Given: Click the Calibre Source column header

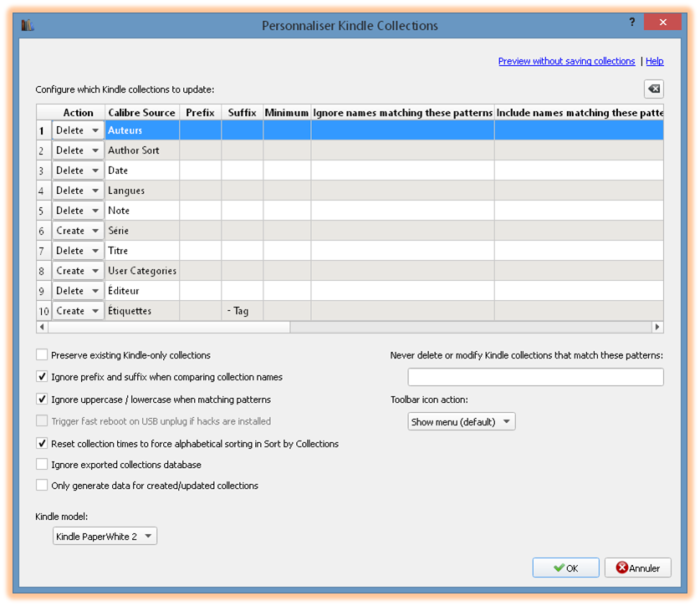Looking at the screenshot, I should pos(142,113).
